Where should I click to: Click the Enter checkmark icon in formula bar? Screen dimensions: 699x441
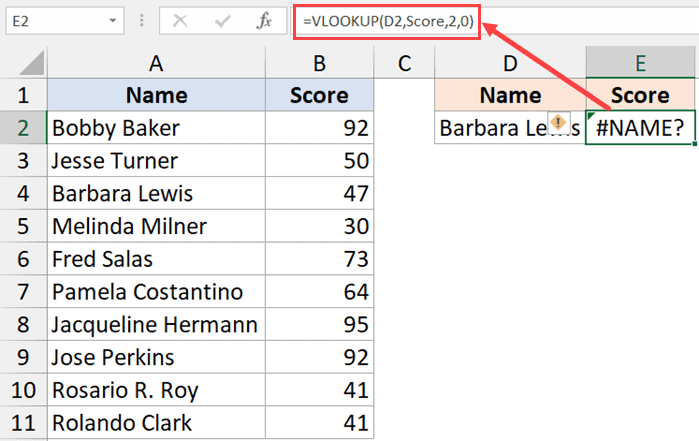[223, 19]
